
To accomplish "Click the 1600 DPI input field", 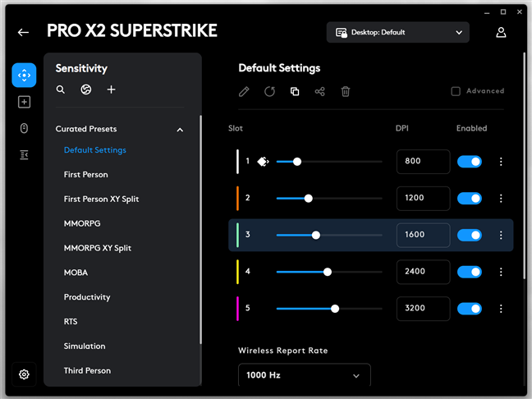I will pyautogui.click(x=423, y=235).
